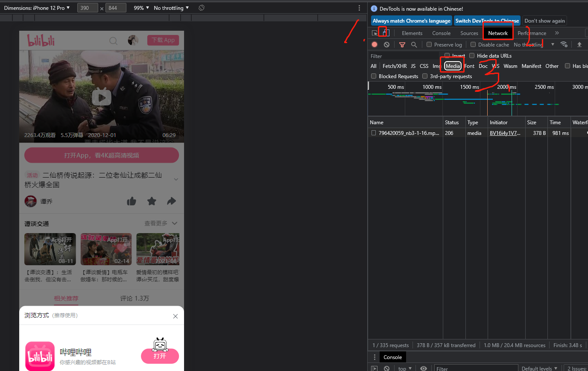Viewport: 588px width, 371px height.
Task: Open the BV16i4y1V7 initiator link
Action: pyautogui.click(x=505, y=133)
